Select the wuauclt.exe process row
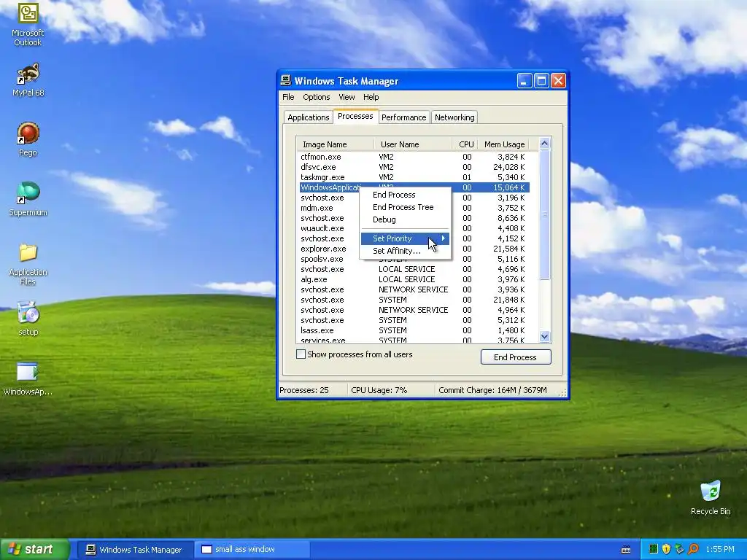The height and width of the screenshot is (560, 747). click(x=414, y=228)
